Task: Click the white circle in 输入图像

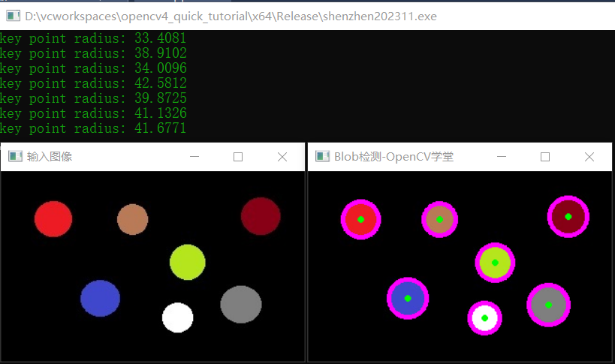Action: 178,317
